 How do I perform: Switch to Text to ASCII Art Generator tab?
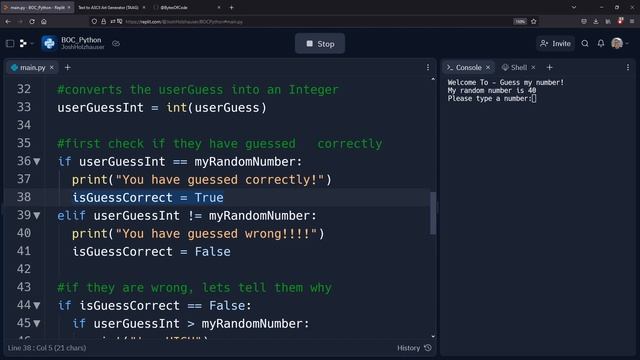coord(109,7)
